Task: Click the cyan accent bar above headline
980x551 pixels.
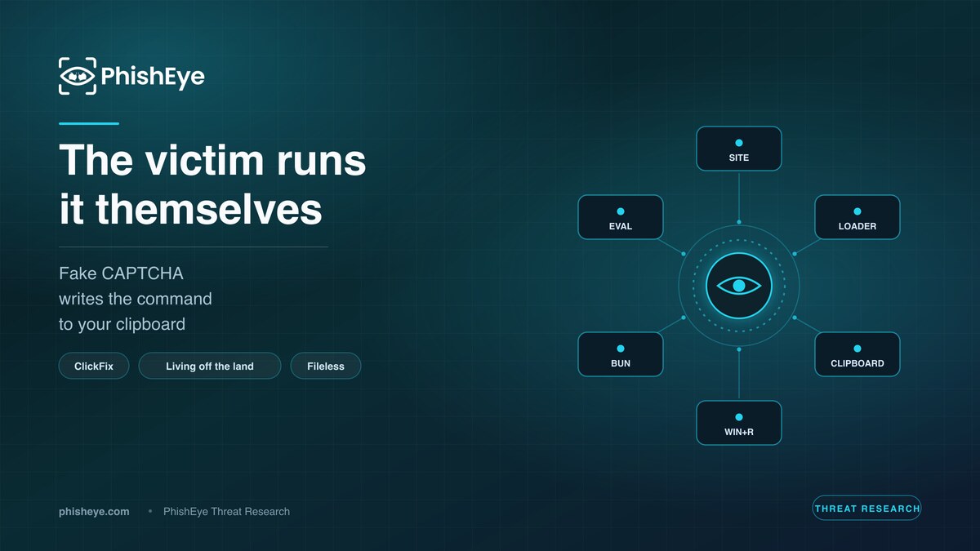Action: click(89, 123)
